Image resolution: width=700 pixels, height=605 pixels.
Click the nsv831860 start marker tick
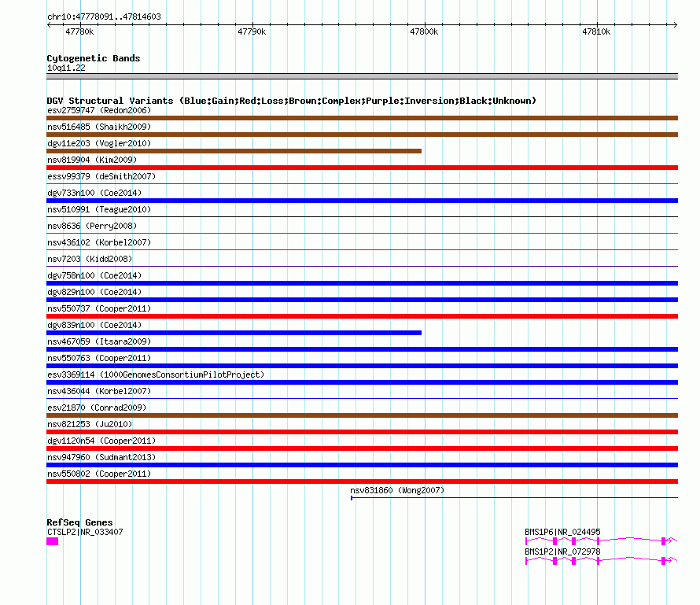coord(352,498)
